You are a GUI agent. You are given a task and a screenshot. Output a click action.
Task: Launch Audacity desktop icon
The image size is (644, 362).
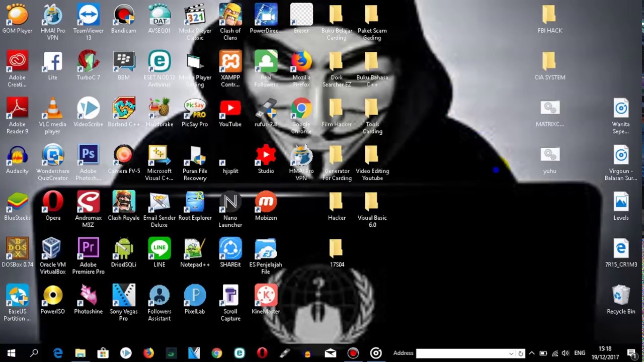[x=17, y=159]
